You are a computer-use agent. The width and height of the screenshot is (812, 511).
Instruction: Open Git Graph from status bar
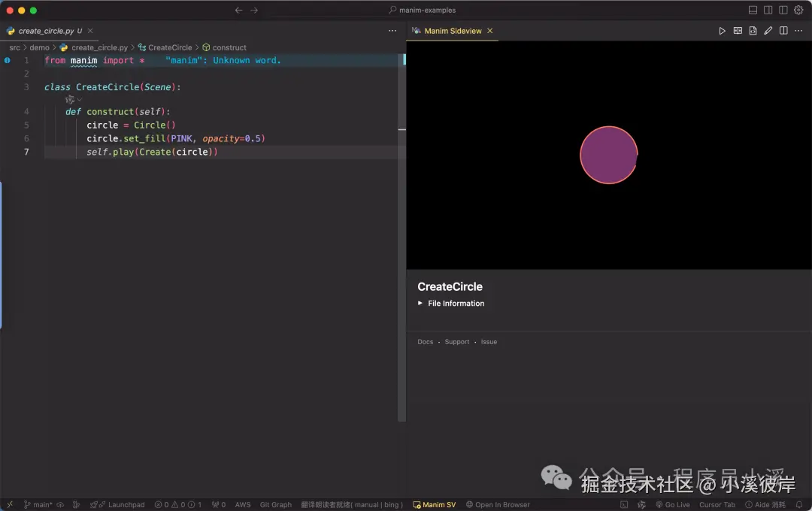tap(275, 505)
